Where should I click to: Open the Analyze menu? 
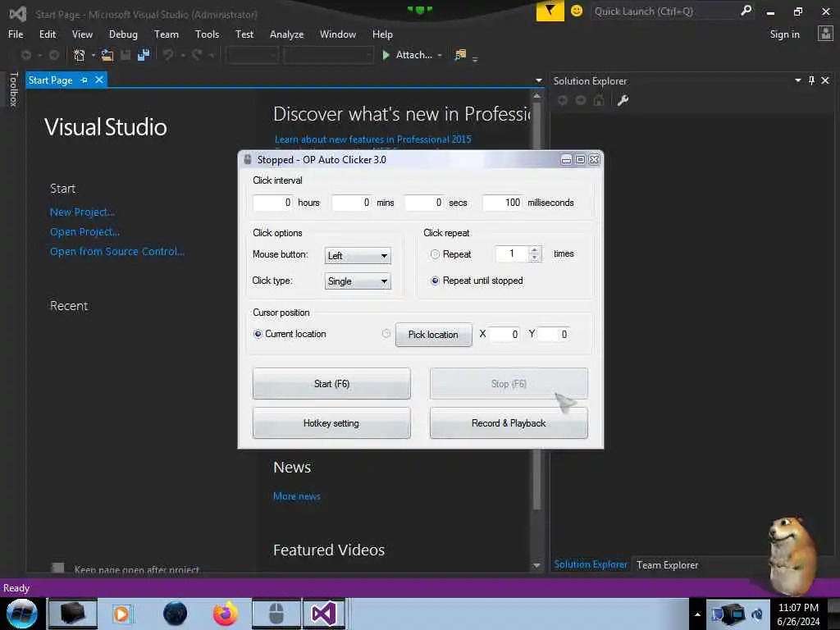pyautogui.click(x=286, y=34)
